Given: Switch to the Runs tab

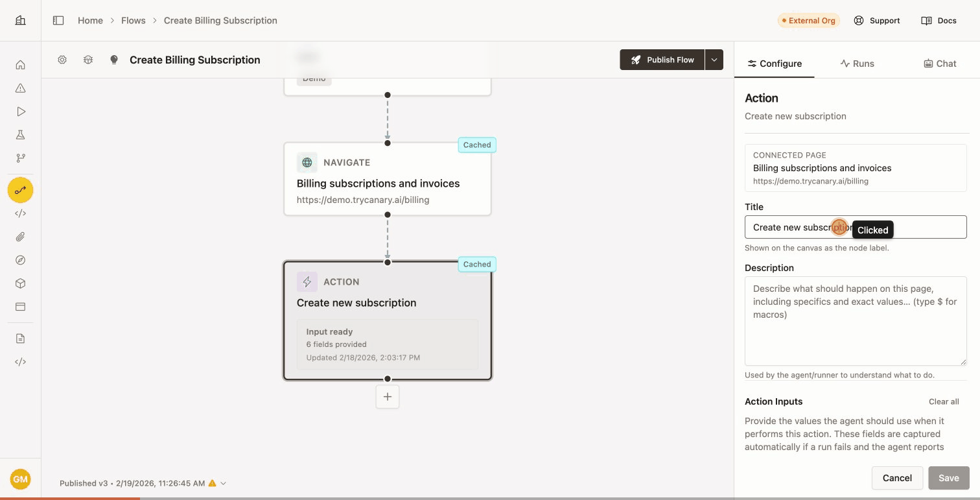Looking at the screenshot, I should tap(857, 63).
